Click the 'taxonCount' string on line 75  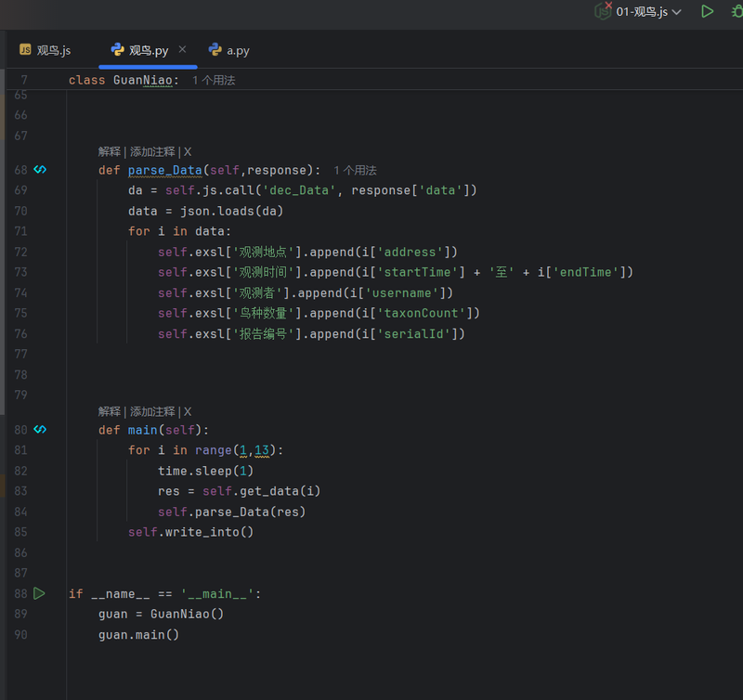click(421, 313)
